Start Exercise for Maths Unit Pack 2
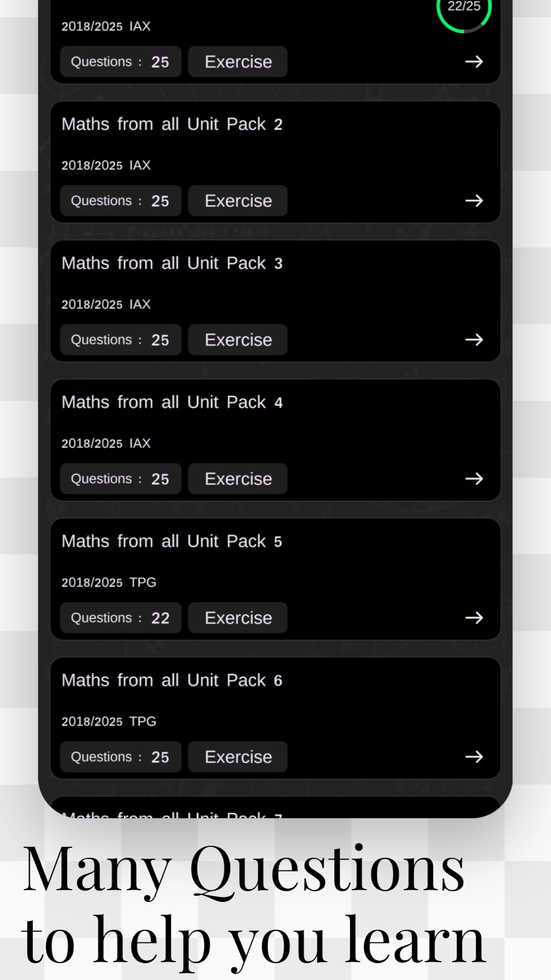The image size is (551, 980). pos(238,201)
